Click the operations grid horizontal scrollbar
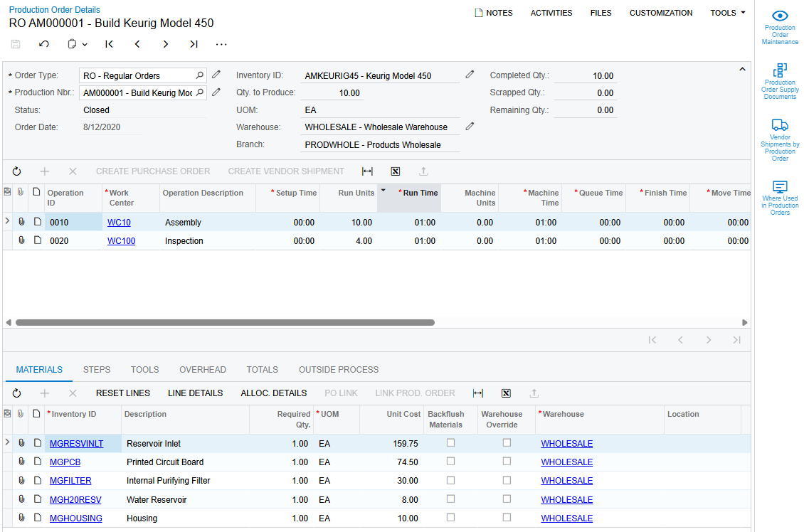Viewport: 804px width, 532px height. point(225,322)
